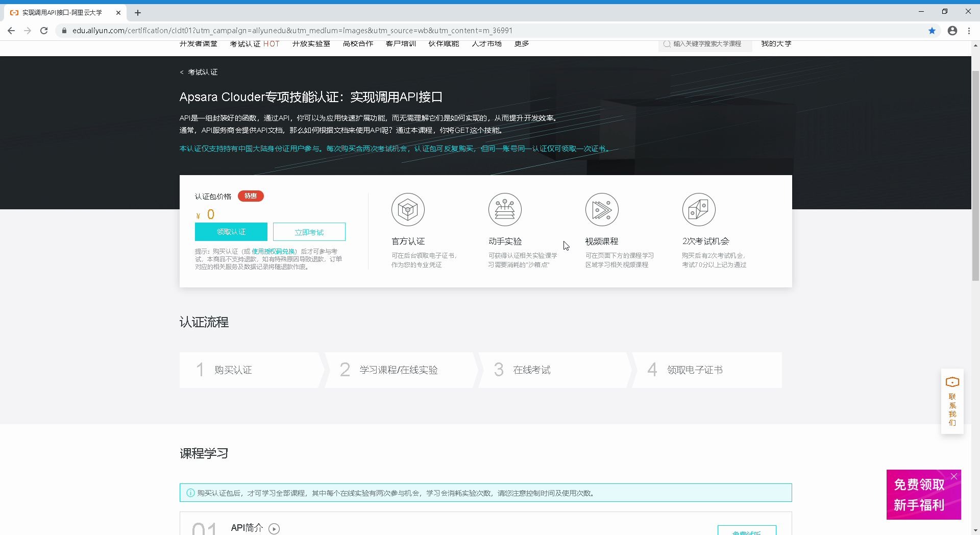Image resolution: width=980 pixels, height=535 pixels.
Task: Click the 官方认证 cube icon
Action: (408, 209)
